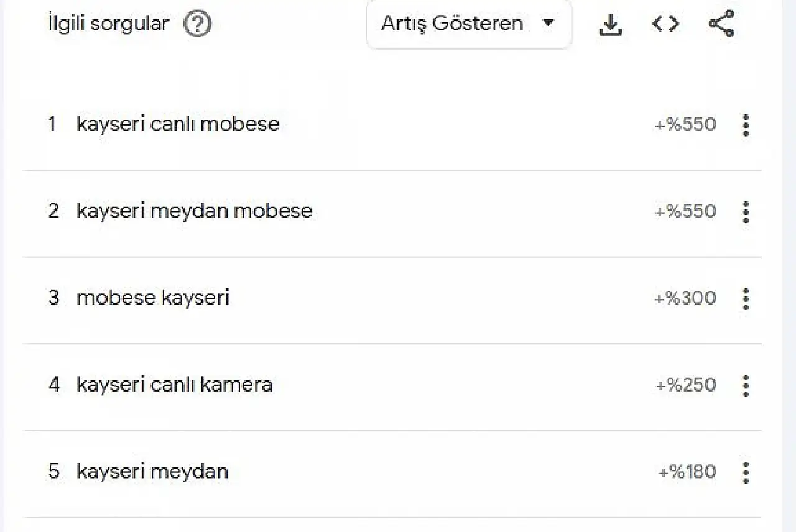Click the +%300 increase value
Screen dimensions: 796x532
tap(685, 298)
